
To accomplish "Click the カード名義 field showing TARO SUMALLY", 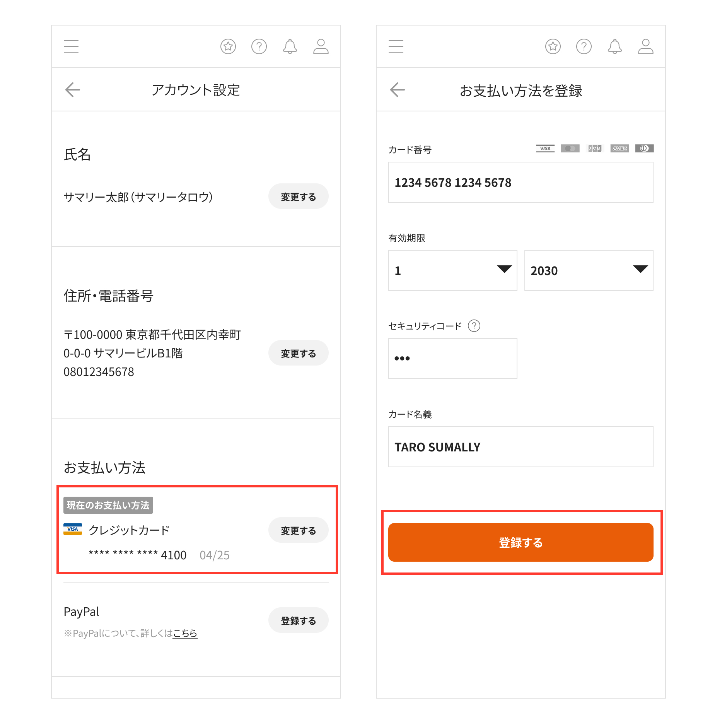I will 520,447.
